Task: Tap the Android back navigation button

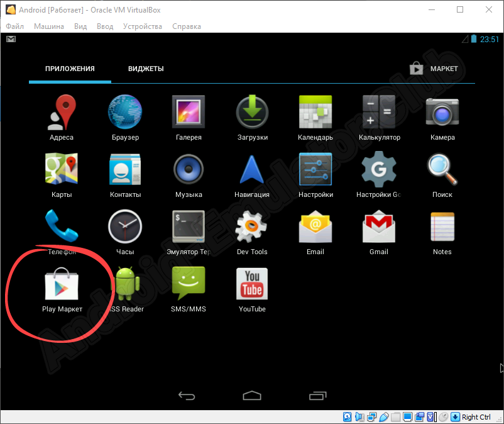Action: point(187,396)
